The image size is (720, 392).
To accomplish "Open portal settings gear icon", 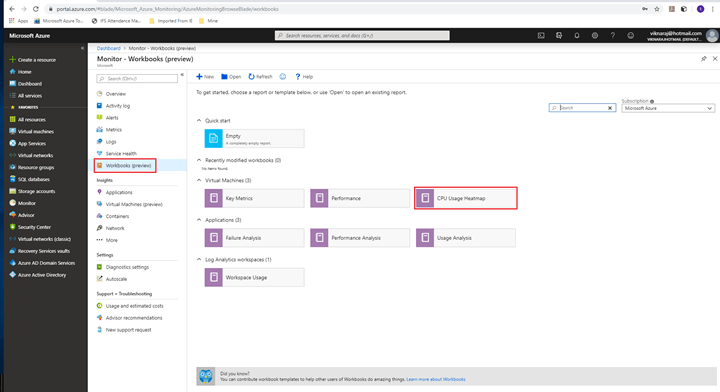I will [x=595, y=35].
